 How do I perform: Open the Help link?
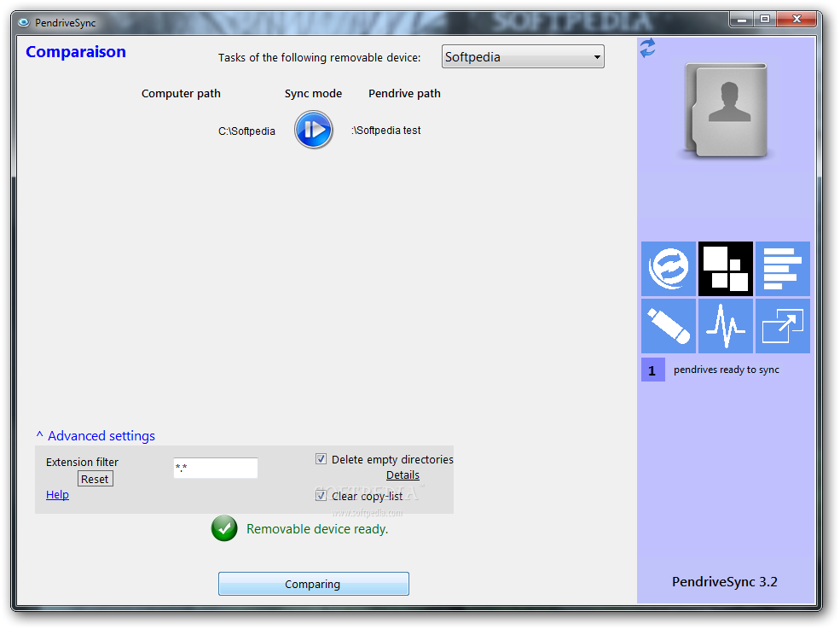tap(57, 494)
